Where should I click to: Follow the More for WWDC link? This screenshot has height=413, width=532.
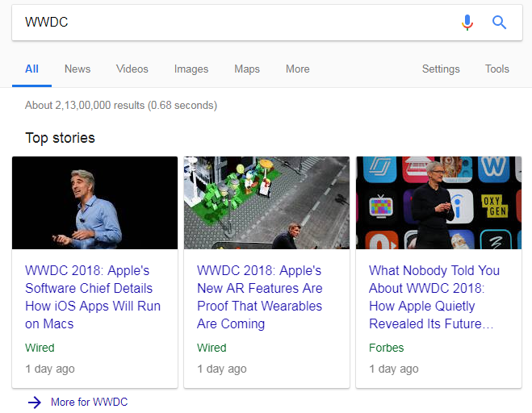pos(89,403)
